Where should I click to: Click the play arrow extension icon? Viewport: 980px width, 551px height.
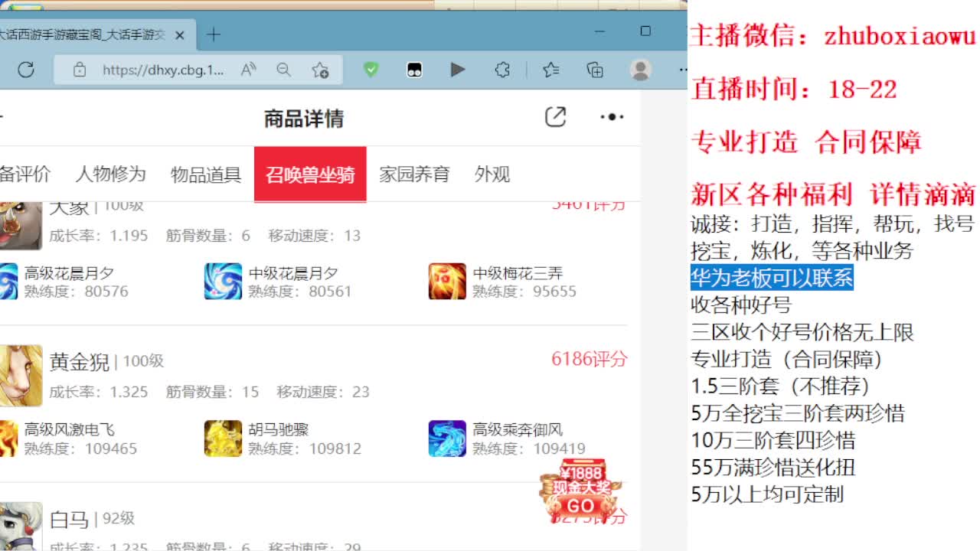click(x=458, y=70)
